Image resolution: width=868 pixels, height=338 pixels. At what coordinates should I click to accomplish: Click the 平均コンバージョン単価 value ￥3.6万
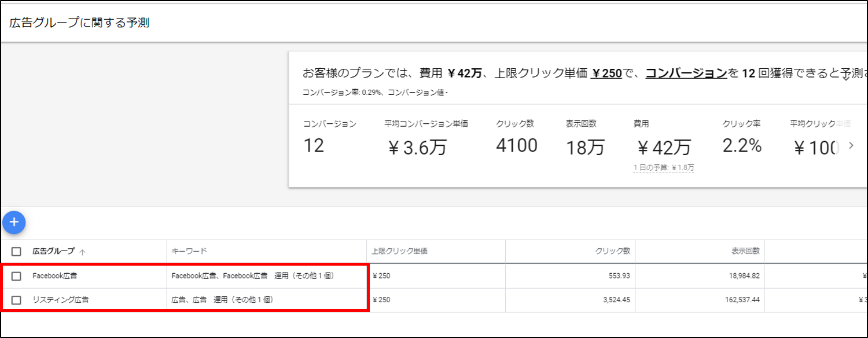(417, 148)
